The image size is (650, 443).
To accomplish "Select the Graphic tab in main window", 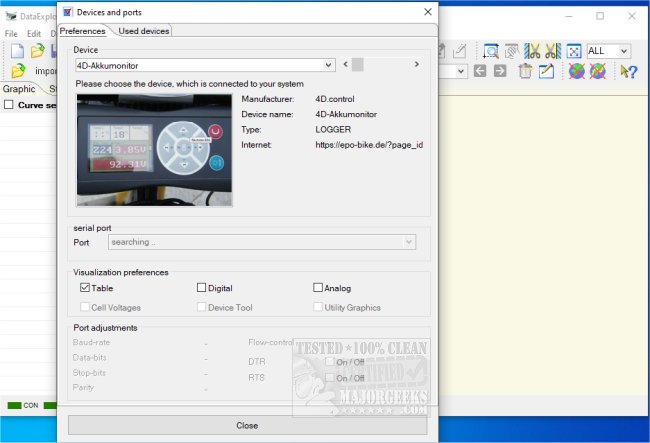I will (19, 89).
